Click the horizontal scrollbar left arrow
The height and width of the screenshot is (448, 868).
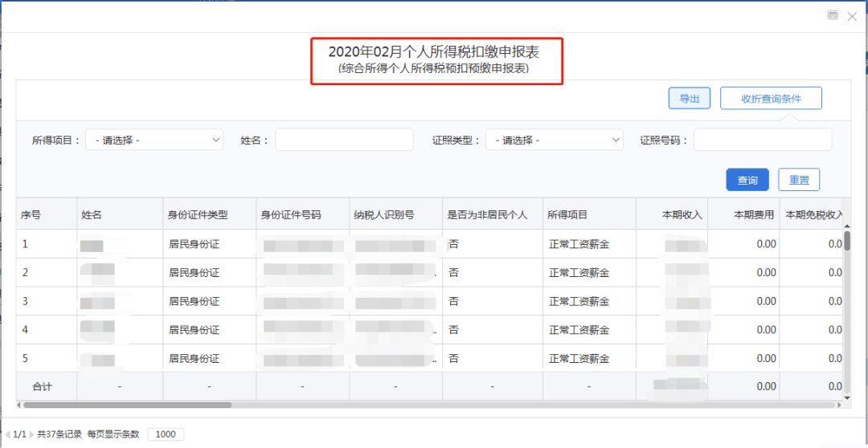pos(19,405)
